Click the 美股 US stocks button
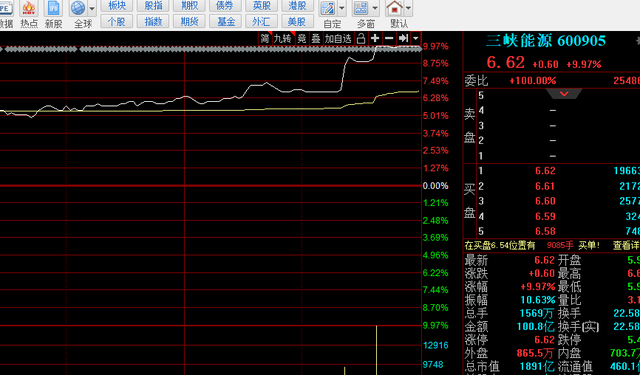Image resolution: width=640 pixels, height=375 pixels. (297, 21)
